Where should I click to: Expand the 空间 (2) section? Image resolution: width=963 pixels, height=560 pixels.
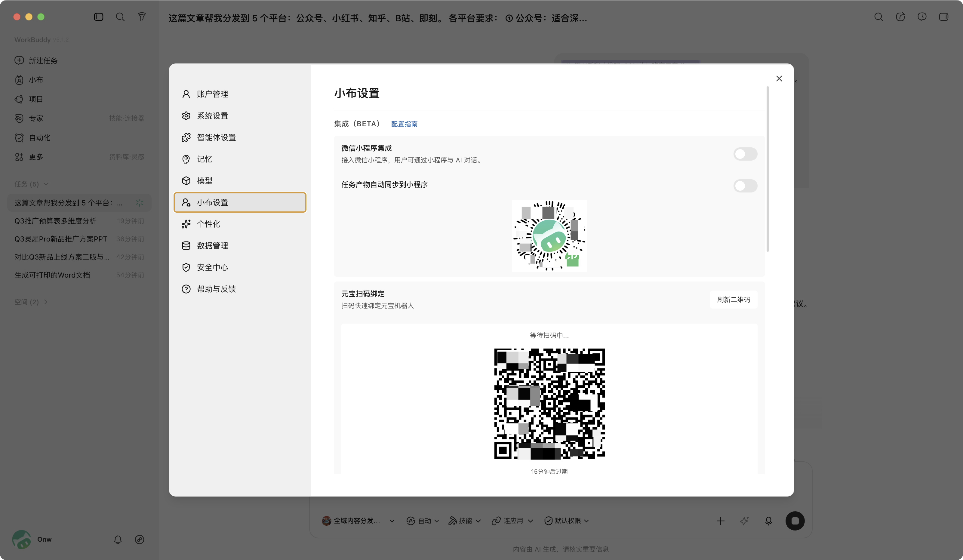31,302
